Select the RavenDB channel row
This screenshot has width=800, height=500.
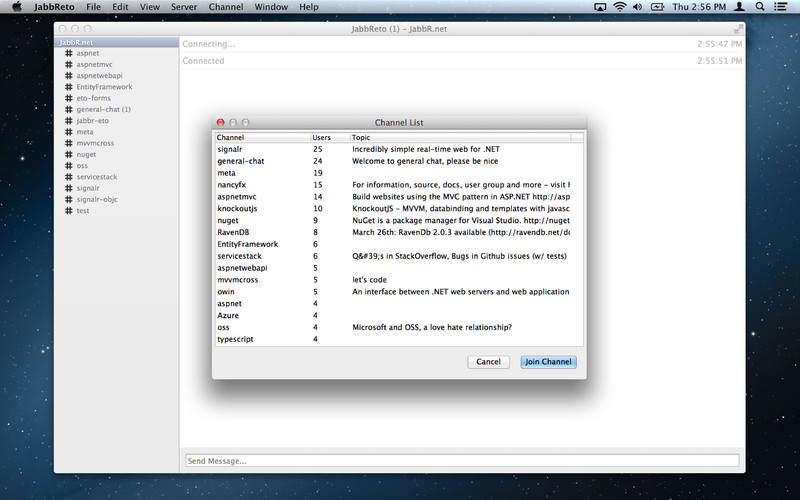click(399, 232)
